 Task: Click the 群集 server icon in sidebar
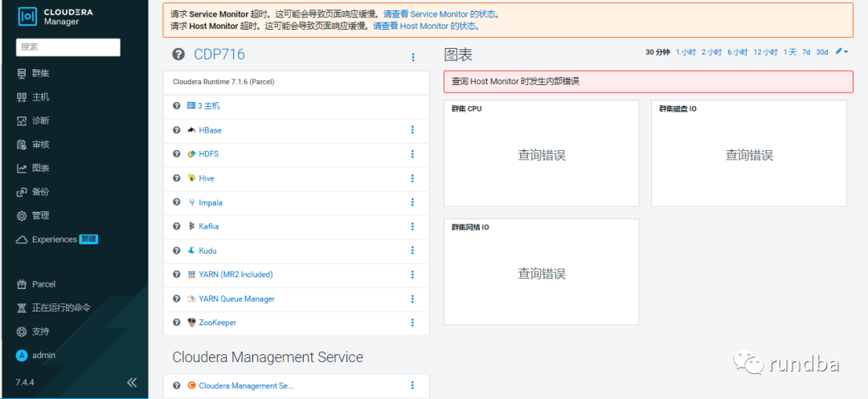click(23, 74)
